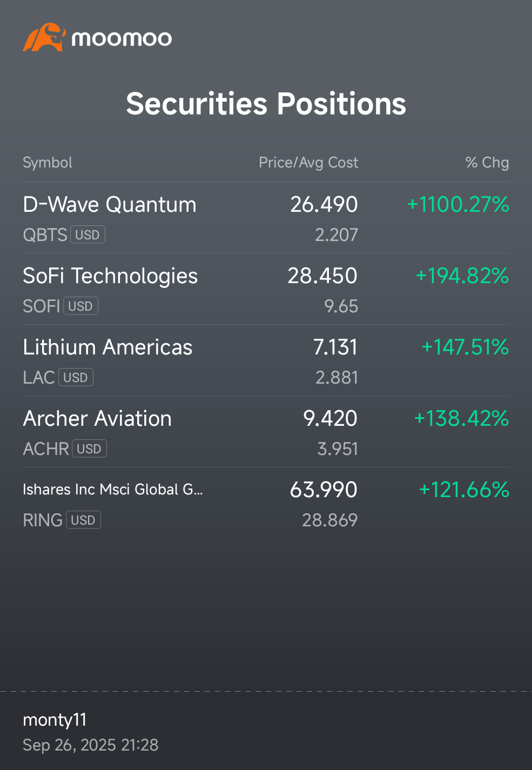Image resolution: width=532 pixels, height=770 pixels.
Task: Sort by the Price/Avg Cost column header
Action: coord(308,163)
